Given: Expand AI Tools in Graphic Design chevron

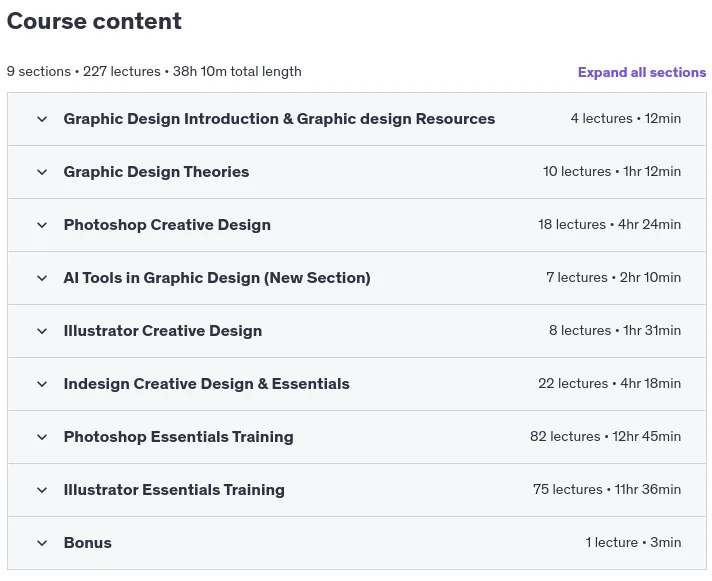Looking at the screenshot, I should click(42, 278).
